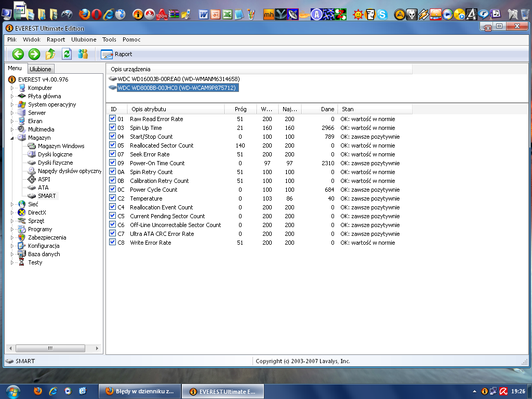Click the Baza danych icon in the tree
The image size is (532, 399).
click(x=22, y=254)
